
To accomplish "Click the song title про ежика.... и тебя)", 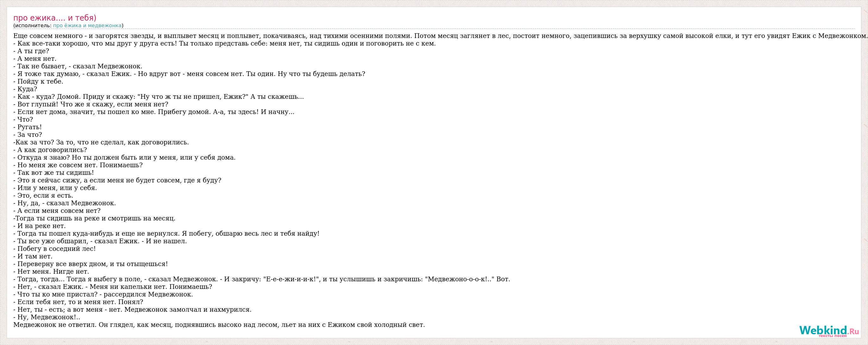I will (55, 18).
